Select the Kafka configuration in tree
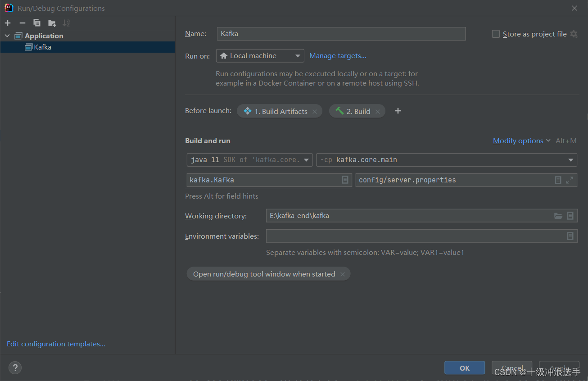Image resolution: width=588 pixels, height=381 pixels. pyautogui.click(x=87, y=47)
